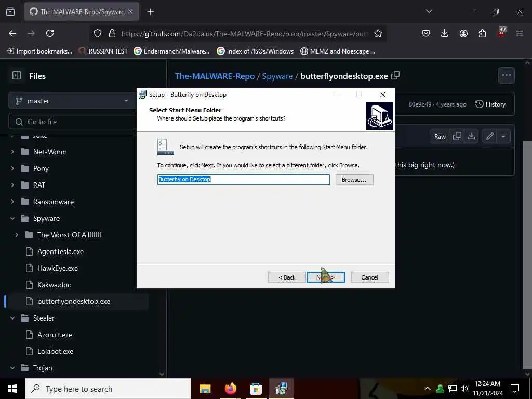Click the Go to file search box
Image resolution: width=532 pixels, height=399 pixels.
(x=73, y=122)
